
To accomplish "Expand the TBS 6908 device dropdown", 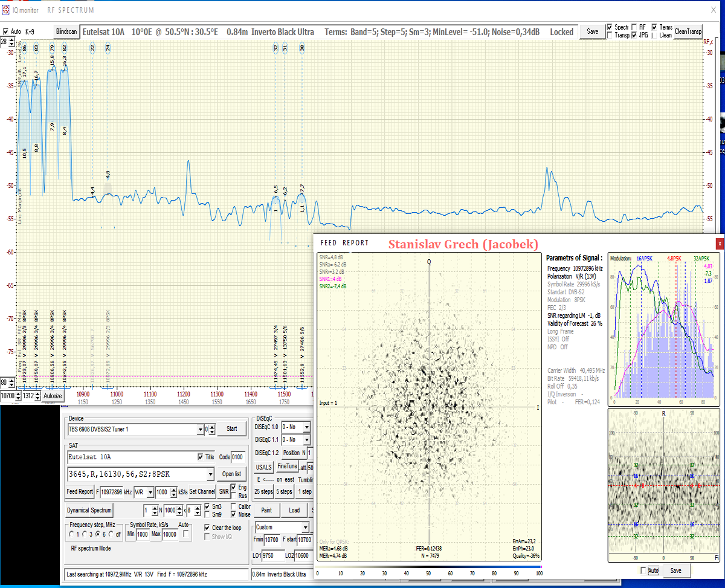I will point(200,430).
